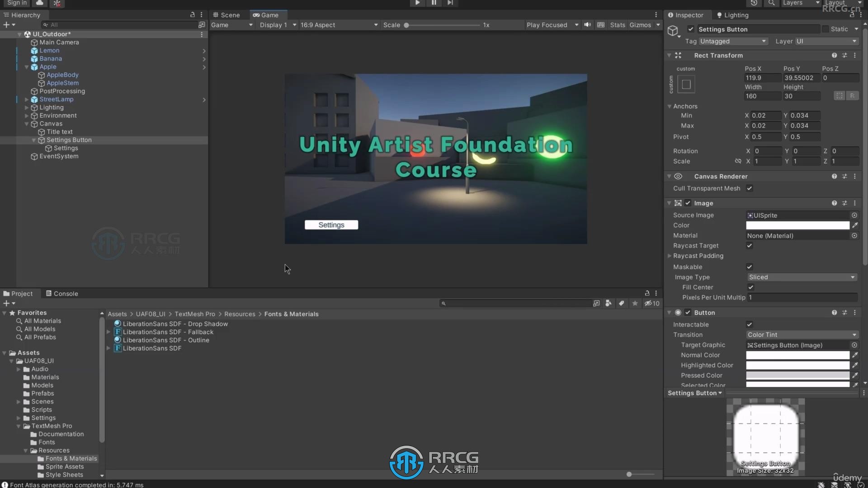Switch to the Console tab

pos(62,294)
